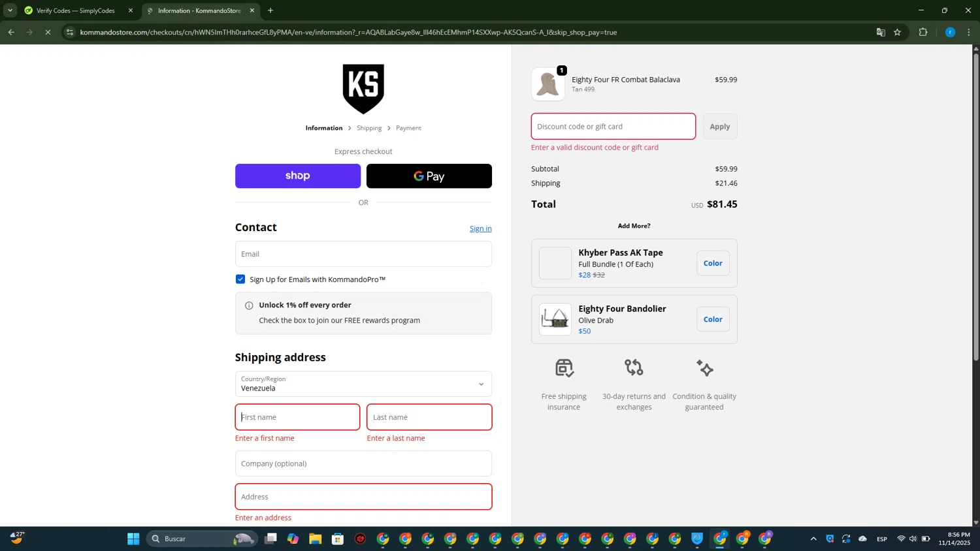Click the page vertical scrollbar
Viewport: 980px width, 551px height.
(x=976, y=206)
